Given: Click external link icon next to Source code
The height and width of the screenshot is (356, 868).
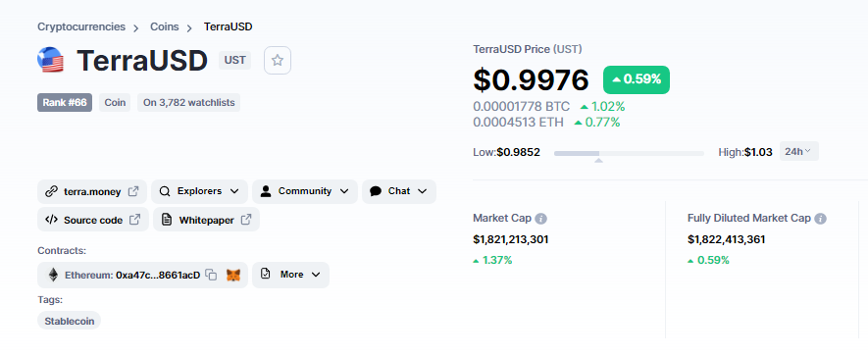Looking at the screenshot, I should (134, 220).
